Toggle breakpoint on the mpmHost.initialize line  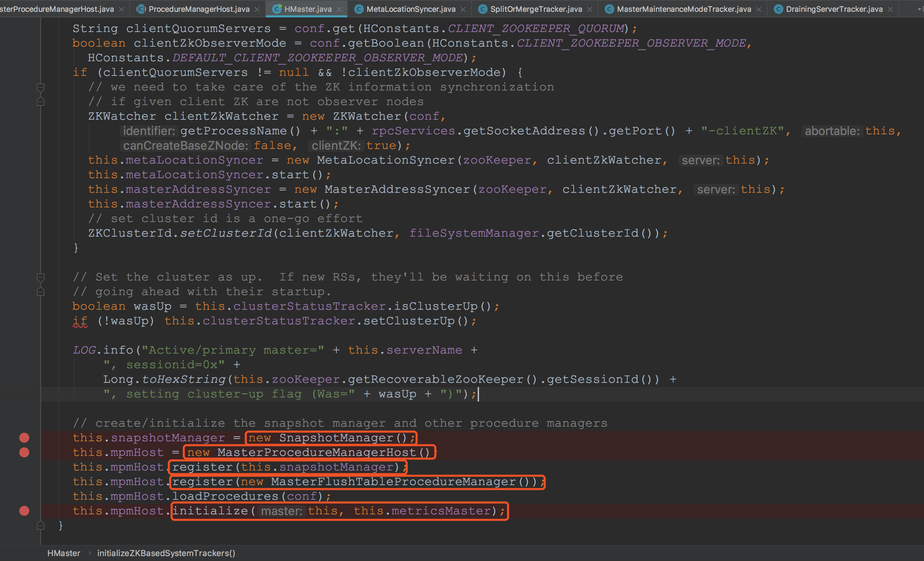coord(24,511)
